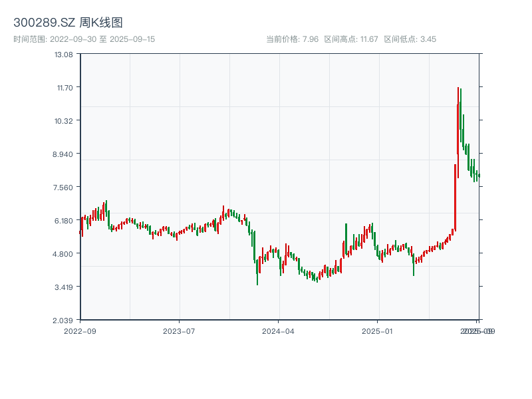The height and width of the screenshot is (399, 532).
Task: Select the 时间范围 date range text
Action: pyautogui.click(x=84, y=39)
